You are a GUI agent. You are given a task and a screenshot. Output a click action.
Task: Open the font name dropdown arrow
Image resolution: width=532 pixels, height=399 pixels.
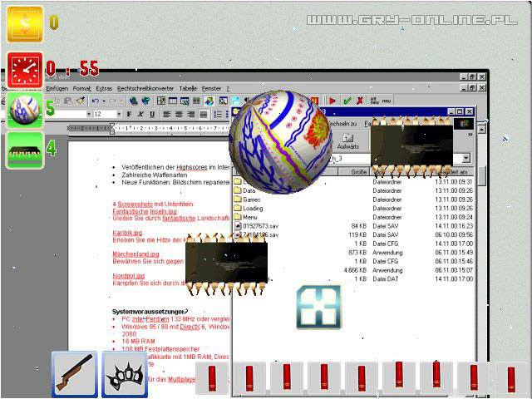(89, 114)
